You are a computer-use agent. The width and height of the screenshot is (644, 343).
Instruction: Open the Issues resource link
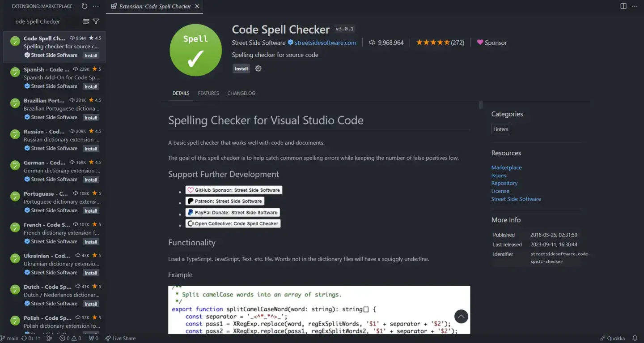pos(499,176)
